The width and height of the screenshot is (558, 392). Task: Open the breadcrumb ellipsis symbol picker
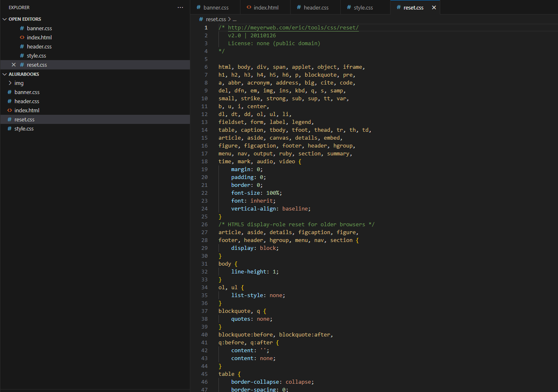235,19
